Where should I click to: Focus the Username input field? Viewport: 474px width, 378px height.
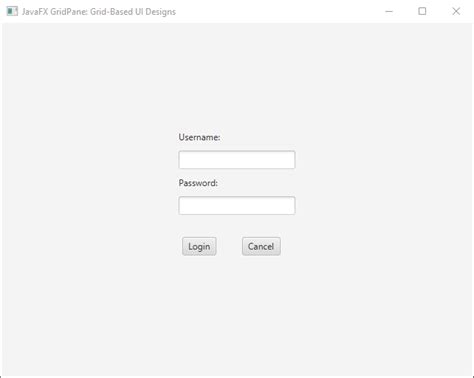(x=237, y=160)
